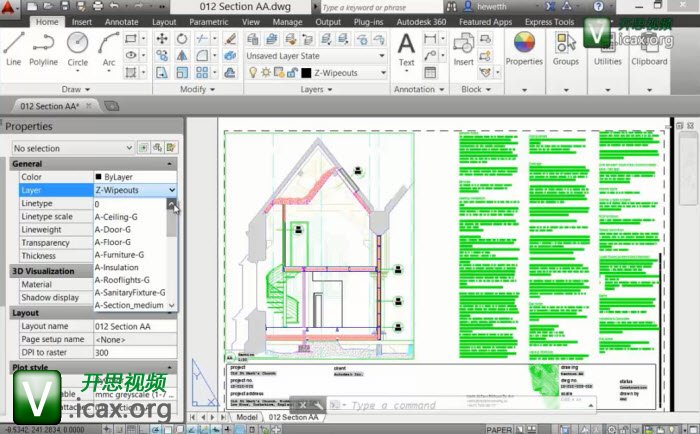Collapse the General properties section
Screen dimensions: 700x434
coord(171,163)
